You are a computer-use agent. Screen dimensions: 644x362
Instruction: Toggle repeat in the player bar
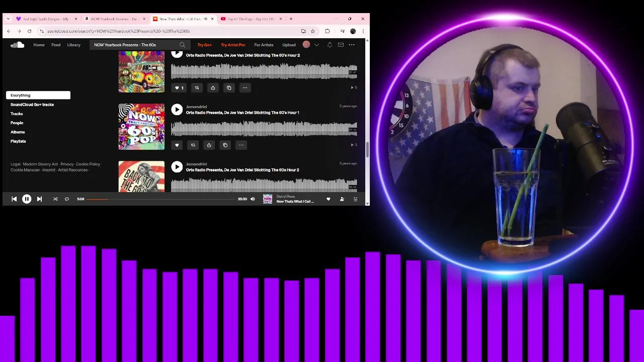pos(67,199)
